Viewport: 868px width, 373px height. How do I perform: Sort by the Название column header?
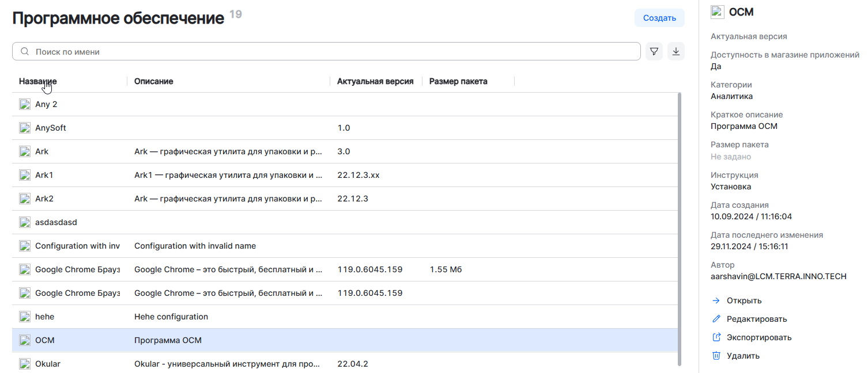38,81
